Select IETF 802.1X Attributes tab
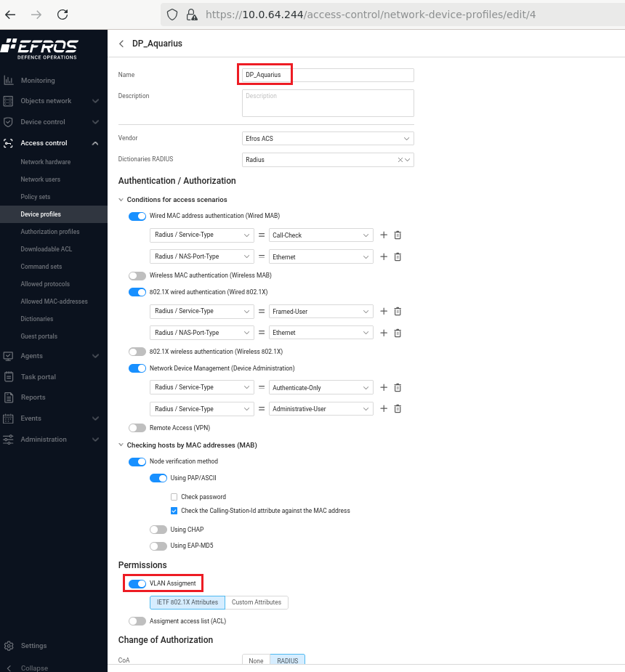 [187, 602]
